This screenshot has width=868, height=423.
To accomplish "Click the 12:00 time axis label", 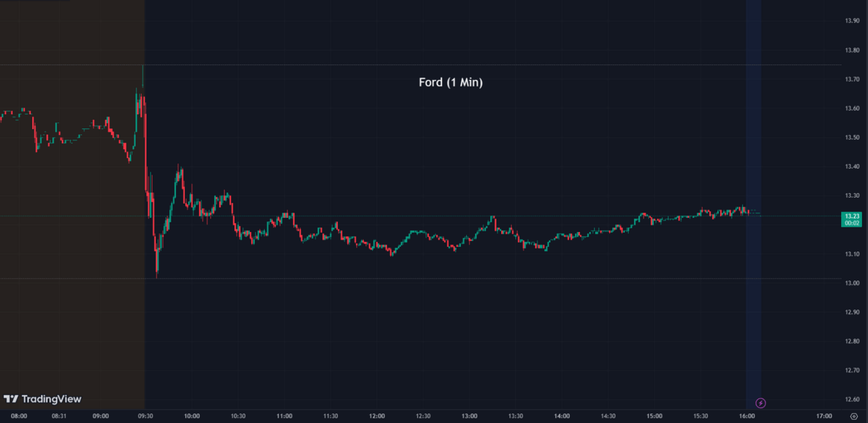I will pos(377,416).
